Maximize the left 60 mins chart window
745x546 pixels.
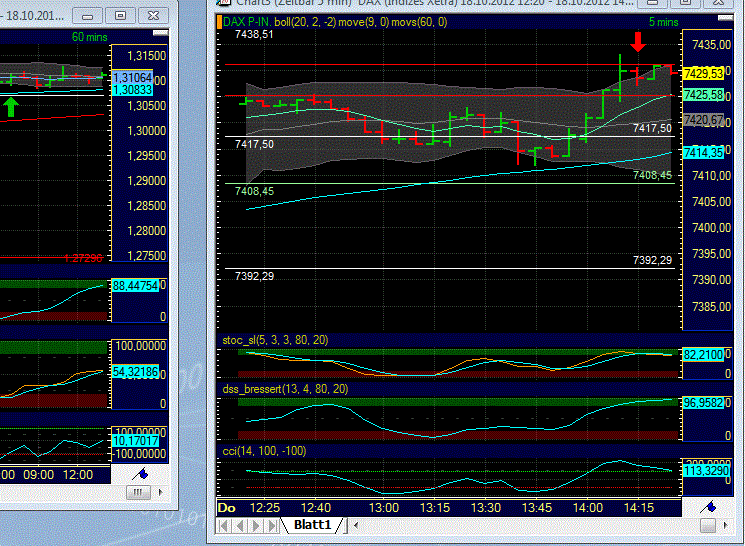pos(120,16)
